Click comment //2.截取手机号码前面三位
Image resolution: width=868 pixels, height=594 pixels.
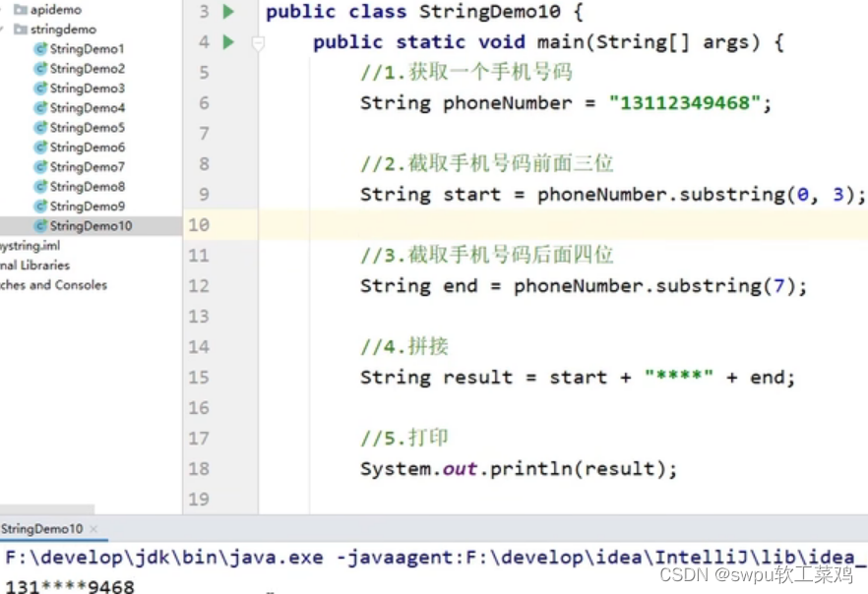coord(487,163)
